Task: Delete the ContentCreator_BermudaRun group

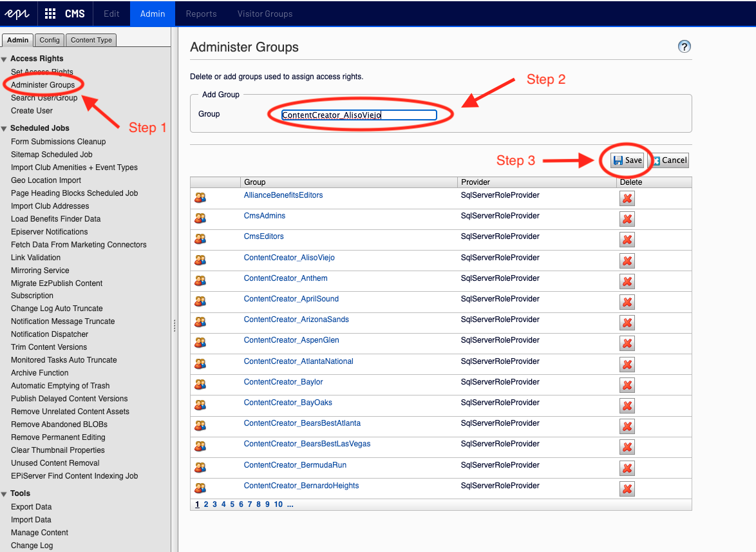Action: [x=627, y=468]
